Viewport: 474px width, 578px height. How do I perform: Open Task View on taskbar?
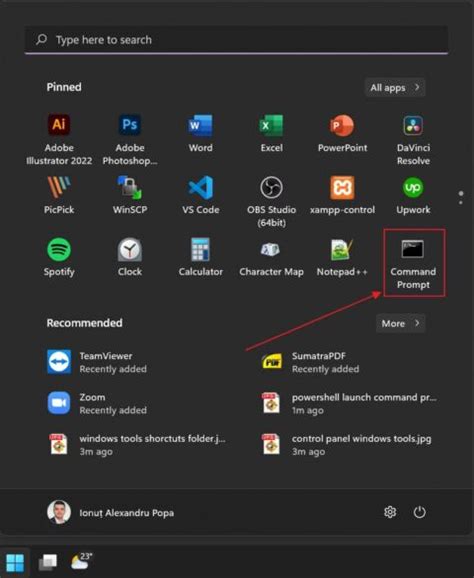(48, 562)
